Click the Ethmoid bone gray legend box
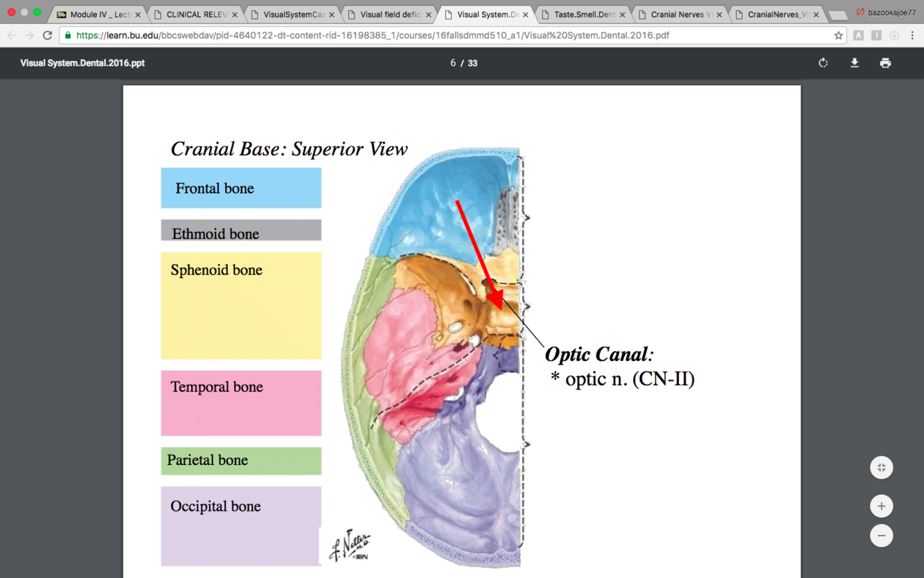 pyautogui.click(x=241, y=230)
